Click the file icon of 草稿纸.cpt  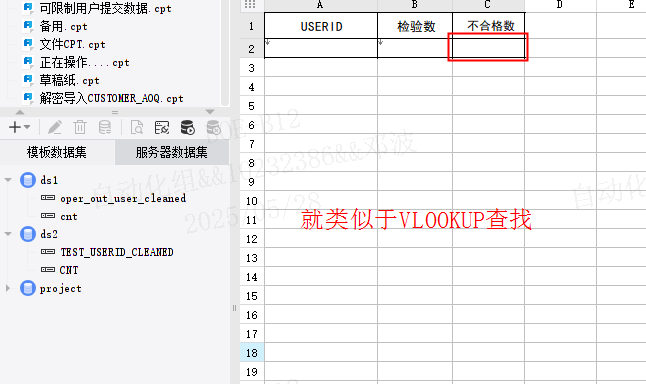pos(28,79)
